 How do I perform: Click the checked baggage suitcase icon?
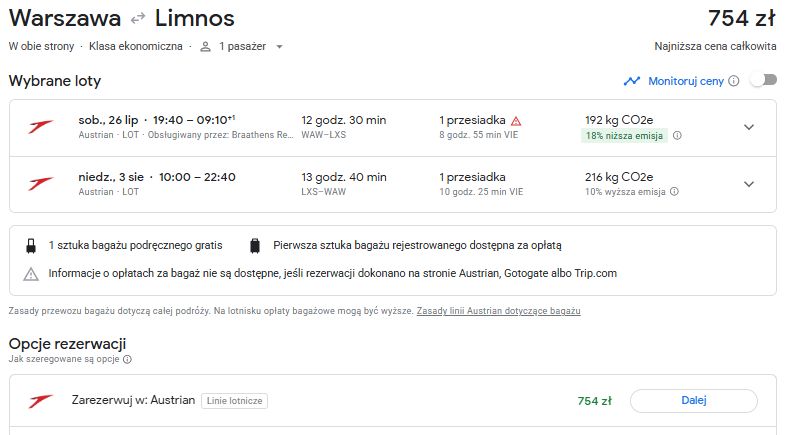(x=255, y=246)
